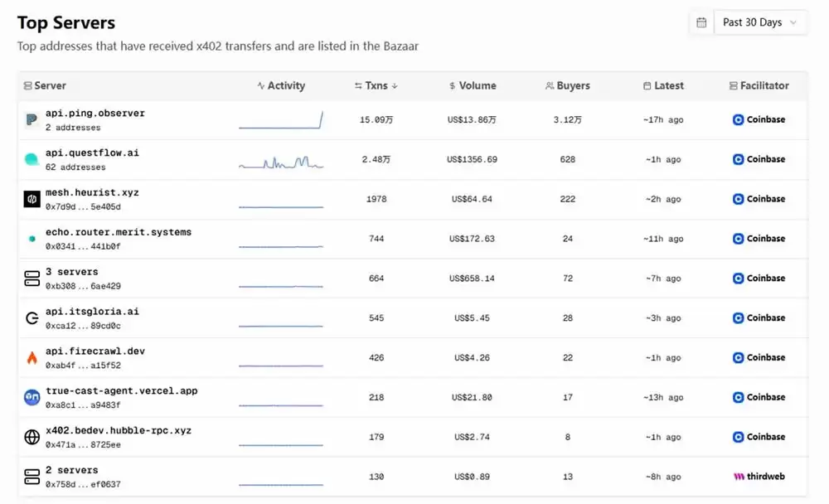Click the api.firecrawl.dev flame icon

coord(32,358)
